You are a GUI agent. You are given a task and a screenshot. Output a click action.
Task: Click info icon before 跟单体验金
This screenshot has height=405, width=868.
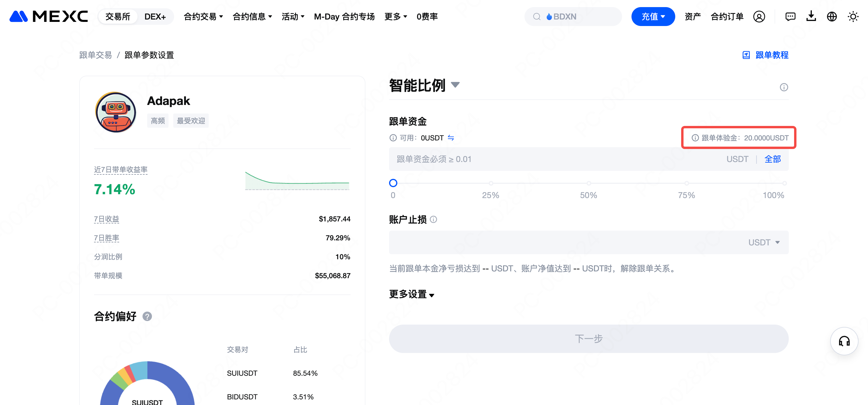coord(695,138)
